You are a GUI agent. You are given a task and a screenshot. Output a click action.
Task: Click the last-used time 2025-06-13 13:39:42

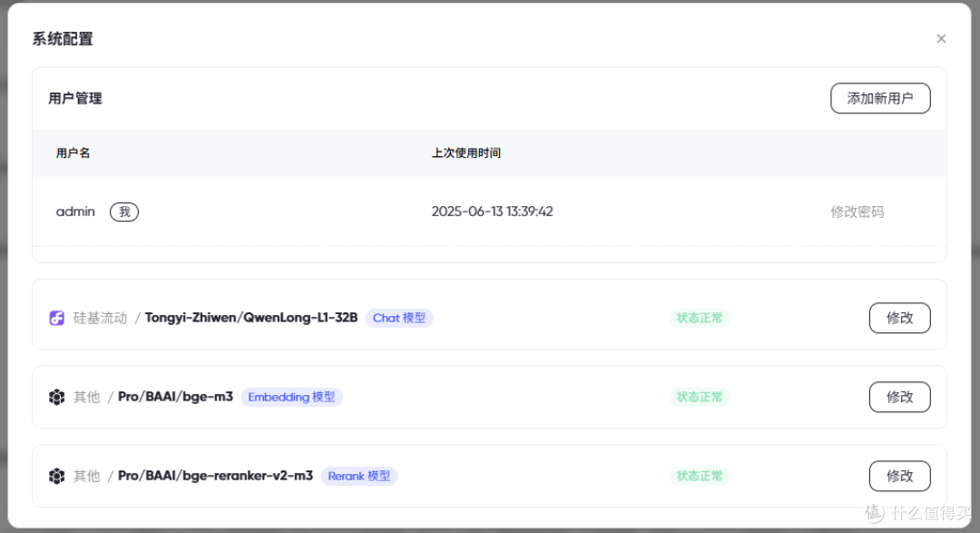[x=493, y=212]
